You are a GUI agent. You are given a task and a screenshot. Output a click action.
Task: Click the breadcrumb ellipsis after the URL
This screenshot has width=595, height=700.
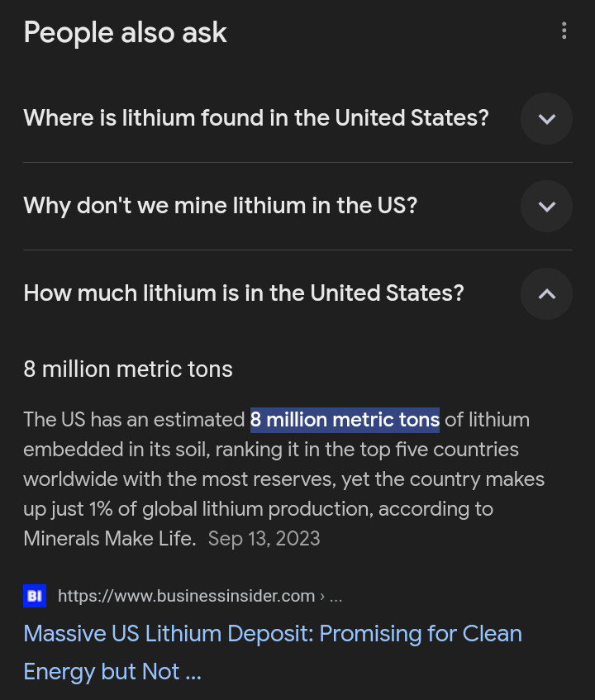tap(336, 596)
